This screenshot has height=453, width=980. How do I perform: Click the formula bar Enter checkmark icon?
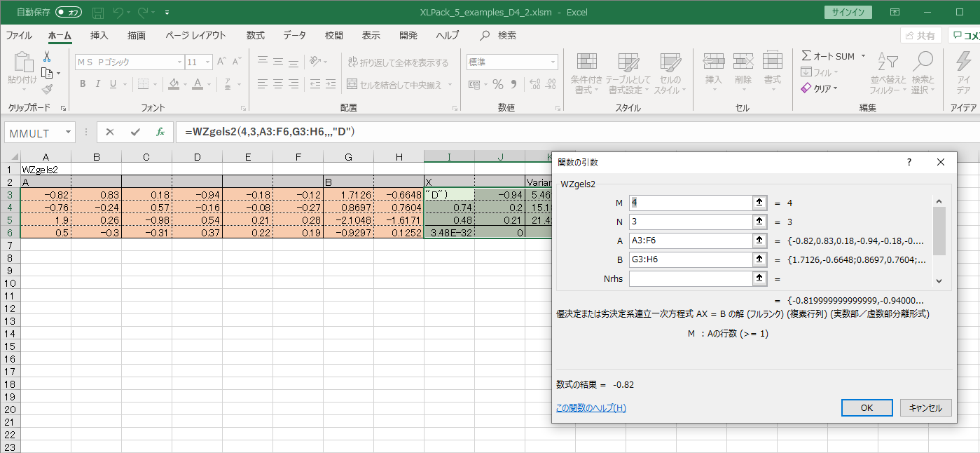pyautogui.click(x=135, y=132)
